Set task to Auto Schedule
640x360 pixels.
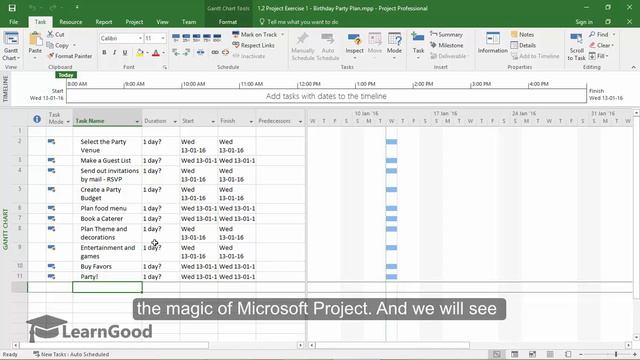point(328,46)
